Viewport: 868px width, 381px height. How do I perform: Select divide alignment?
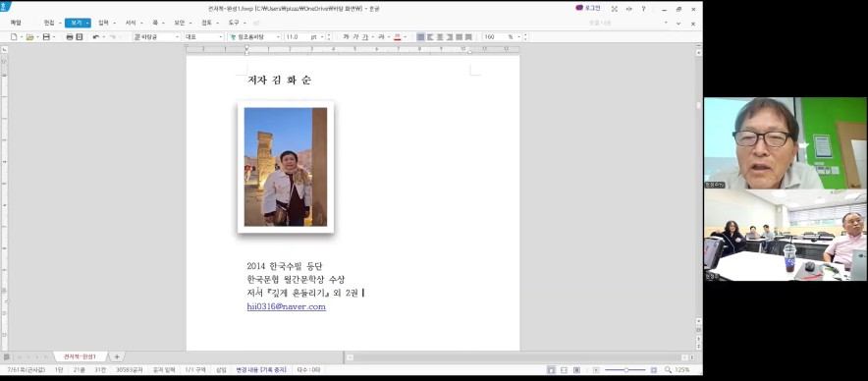click(x=468, y=37)
